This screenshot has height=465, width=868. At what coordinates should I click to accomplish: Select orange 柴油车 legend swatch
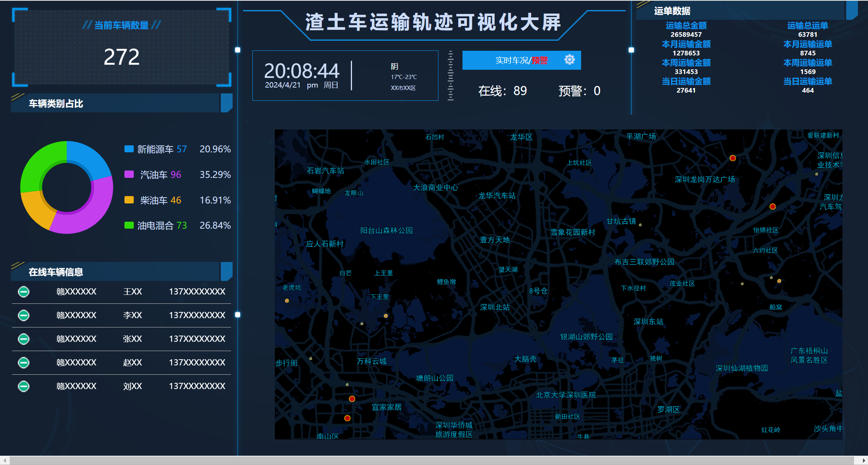[129, 200]
